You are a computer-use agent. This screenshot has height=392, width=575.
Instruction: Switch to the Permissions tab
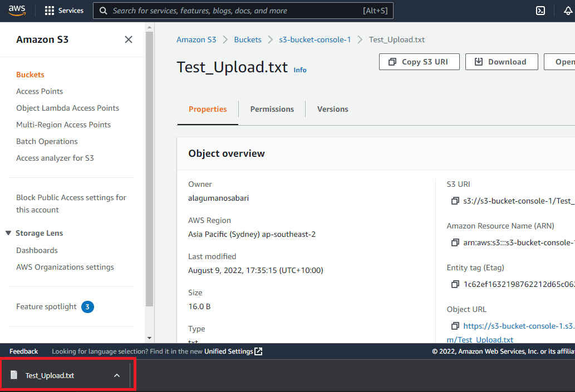[272, 109]
